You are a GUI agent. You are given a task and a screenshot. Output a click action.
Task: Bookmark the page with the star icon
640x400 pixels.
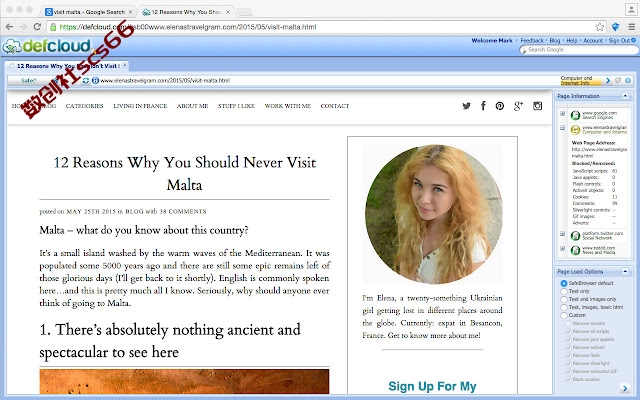tap(599, 27)
